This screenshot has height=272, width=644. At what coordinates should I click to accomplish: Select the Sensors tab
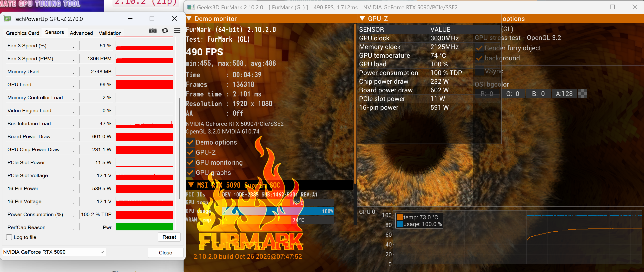[x=54, y=32]
